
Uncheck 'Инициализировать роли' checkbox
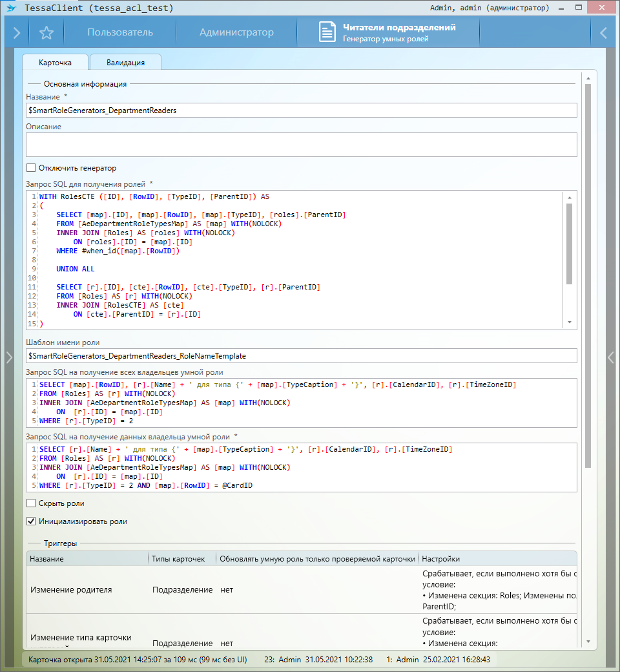coord(31,521)
